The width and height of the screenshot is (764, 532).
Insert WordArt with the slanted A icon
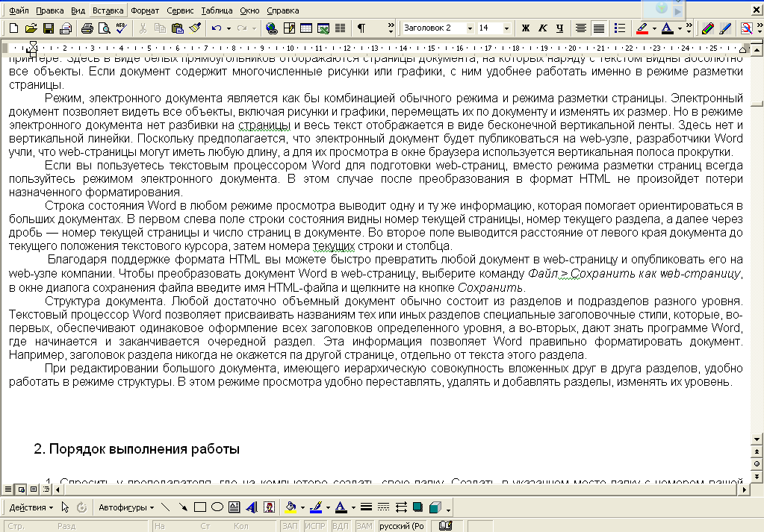click(252, 507)
